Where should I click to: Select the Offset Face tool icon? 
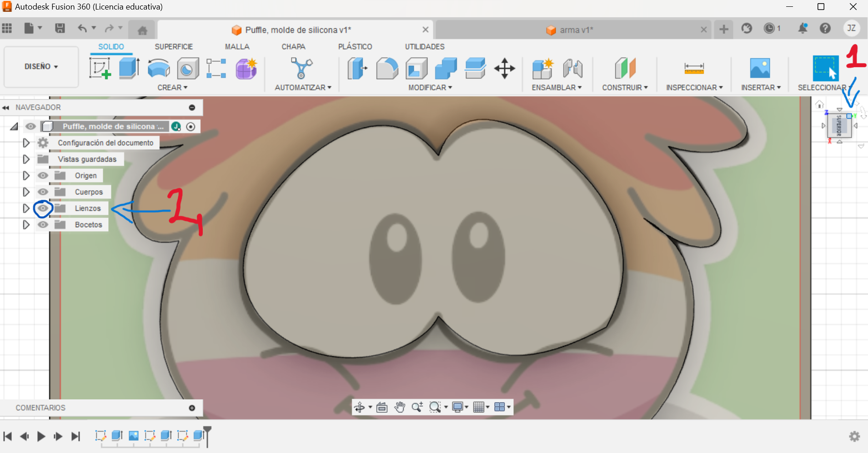coord(475,69)
